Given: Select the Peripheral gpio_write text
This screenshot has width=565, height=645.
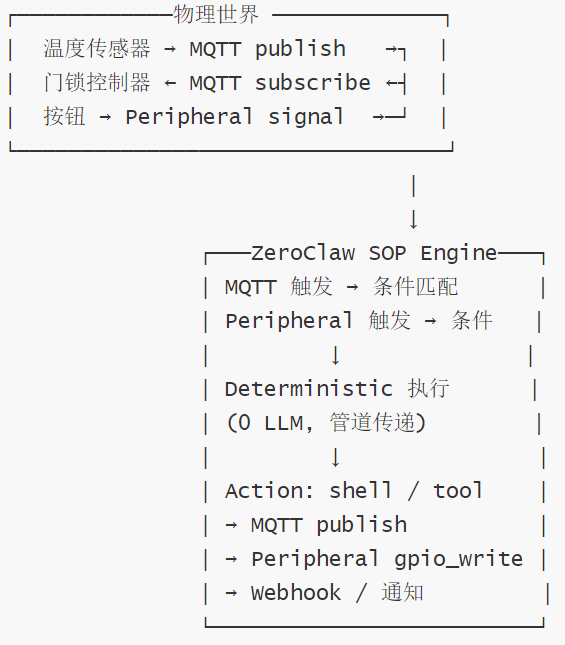Looking at the screenshot, I should (387, 559).
